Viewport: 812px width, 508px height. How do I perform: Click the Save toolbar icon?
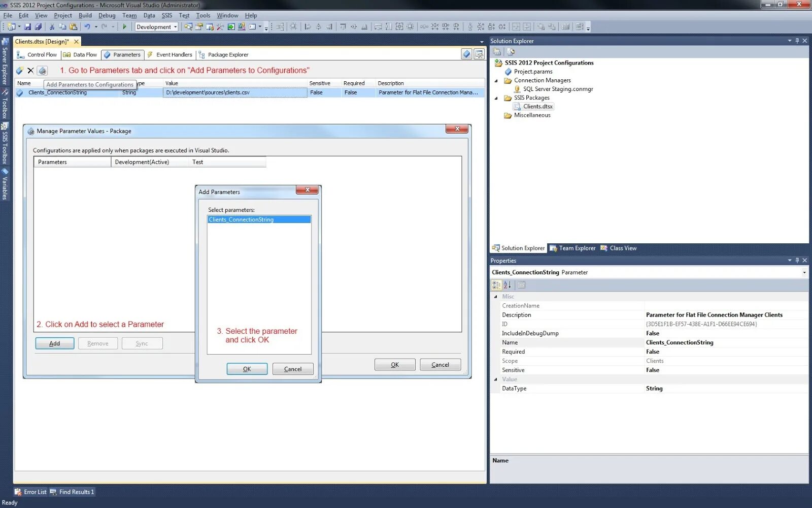coord(28,26)
